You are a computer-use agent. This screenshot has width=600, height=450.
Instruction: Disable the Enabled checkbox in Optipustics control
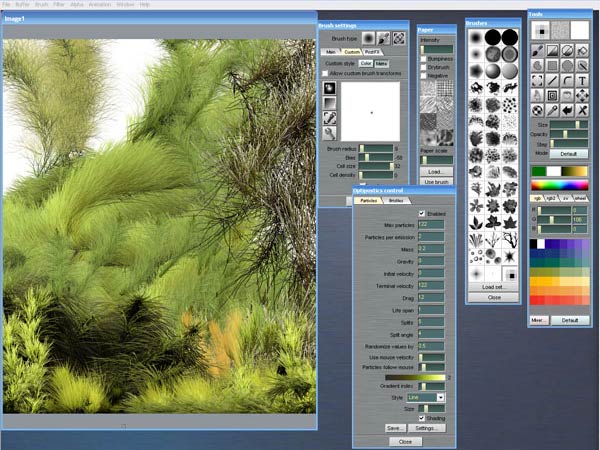[422, 213]
